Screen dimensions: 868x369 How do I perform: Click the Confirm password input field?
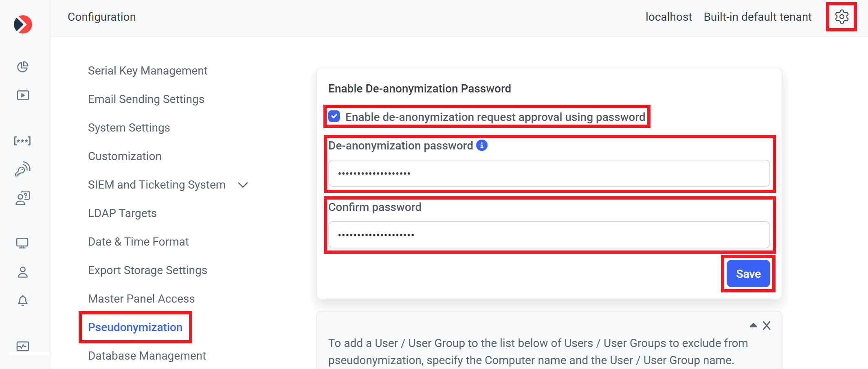tap(549, 235)
